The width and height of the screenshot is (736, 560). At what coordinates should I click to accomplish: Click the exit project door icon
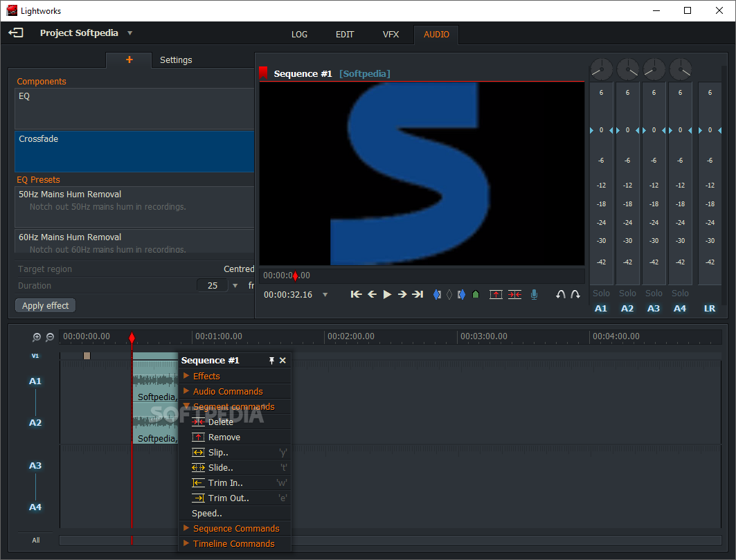pyautogui.click(x=16, y=33)
